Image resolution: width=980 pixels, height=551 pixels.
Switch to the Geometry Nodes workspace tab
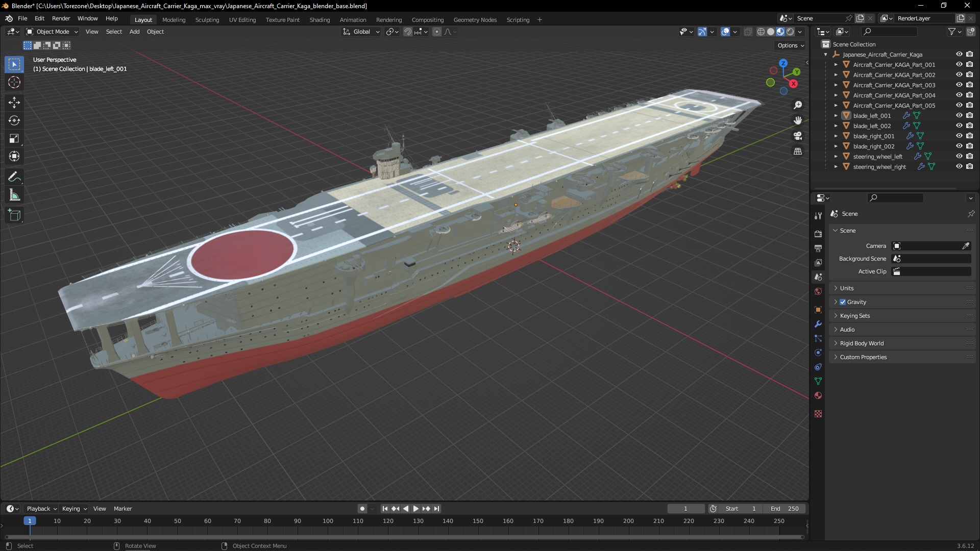pos(475,20)
